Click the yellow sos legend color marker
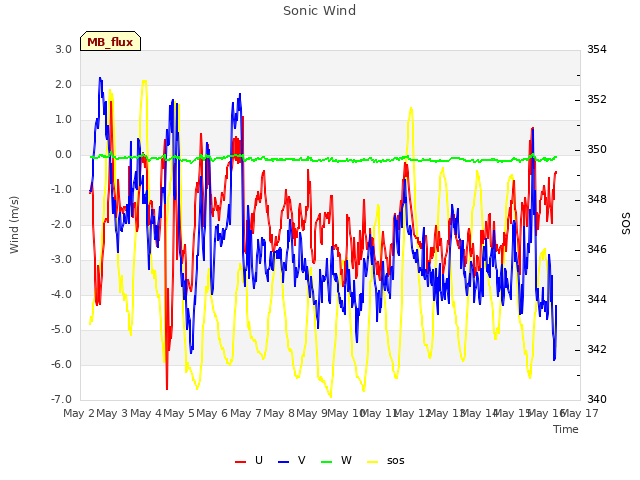Image resolution: width=640 pixels, height=480 pixels. pos(372,462)
